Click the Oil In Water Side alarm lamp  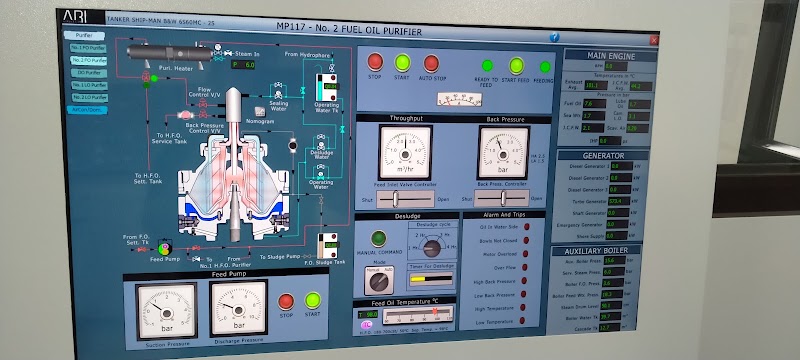point(527,226)
